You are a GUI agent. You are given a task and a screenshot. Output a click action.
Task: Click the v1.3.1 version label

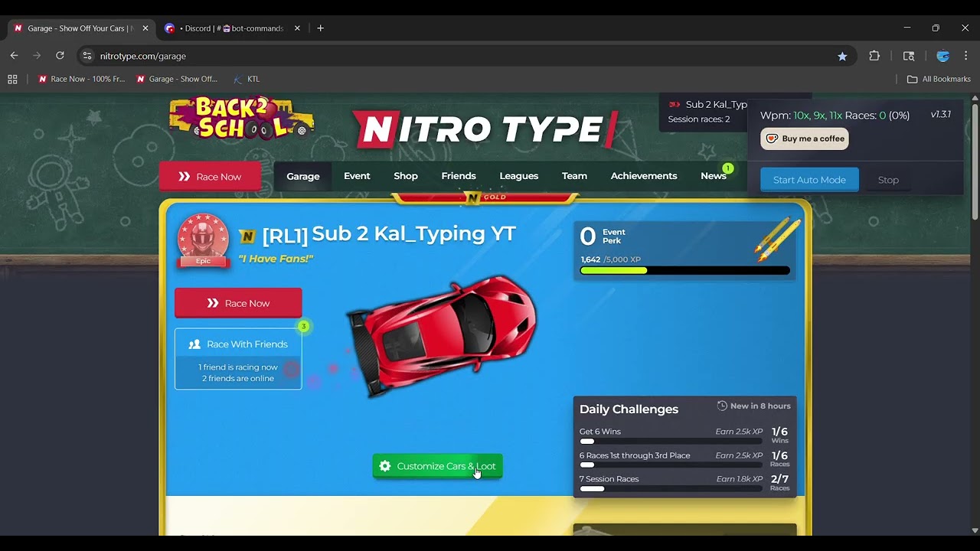[941, 115]
